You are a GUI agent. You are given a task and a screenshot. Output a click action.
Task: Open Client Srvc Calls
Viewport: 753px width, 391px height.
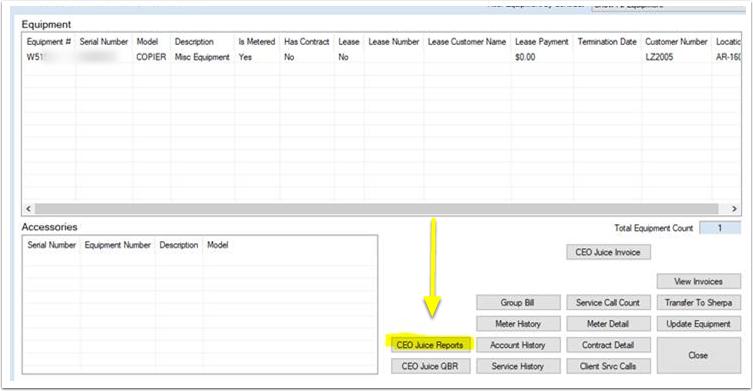click(608, 366)
